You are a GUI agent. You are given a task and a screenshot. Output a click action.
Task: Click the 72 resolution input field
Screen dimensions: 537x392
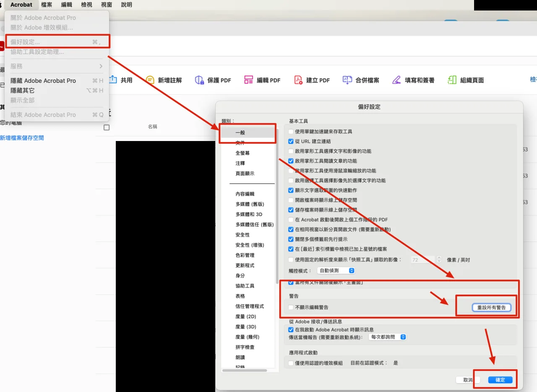422,260
